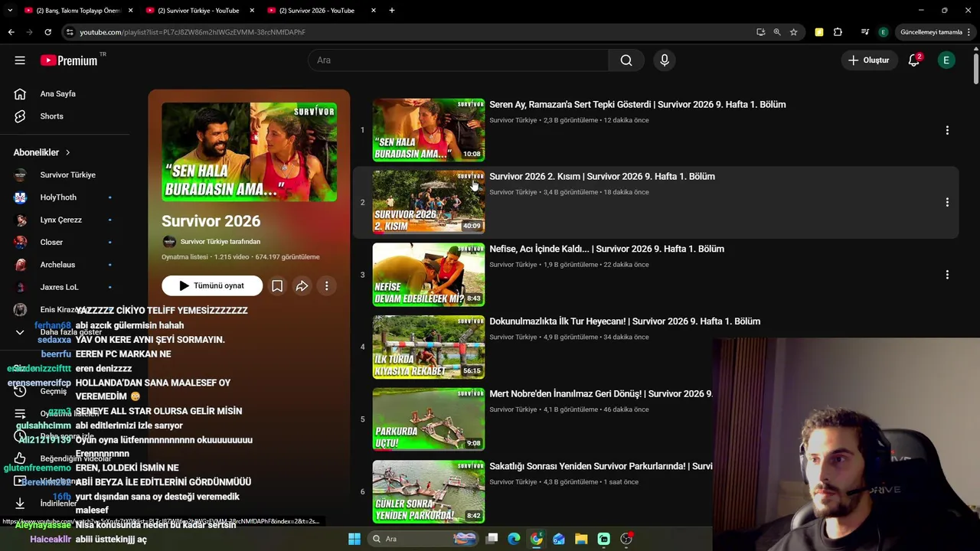The width and height of the screenshot is (980, 551).
Task: Click the Oluştur create button
Action: [x=868, y=60]
